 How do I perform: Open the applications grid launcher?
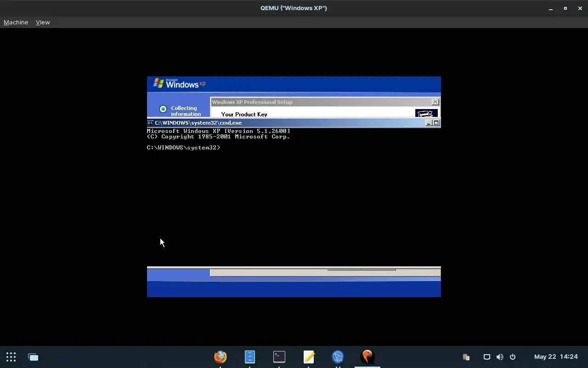(x=11, y=357)
